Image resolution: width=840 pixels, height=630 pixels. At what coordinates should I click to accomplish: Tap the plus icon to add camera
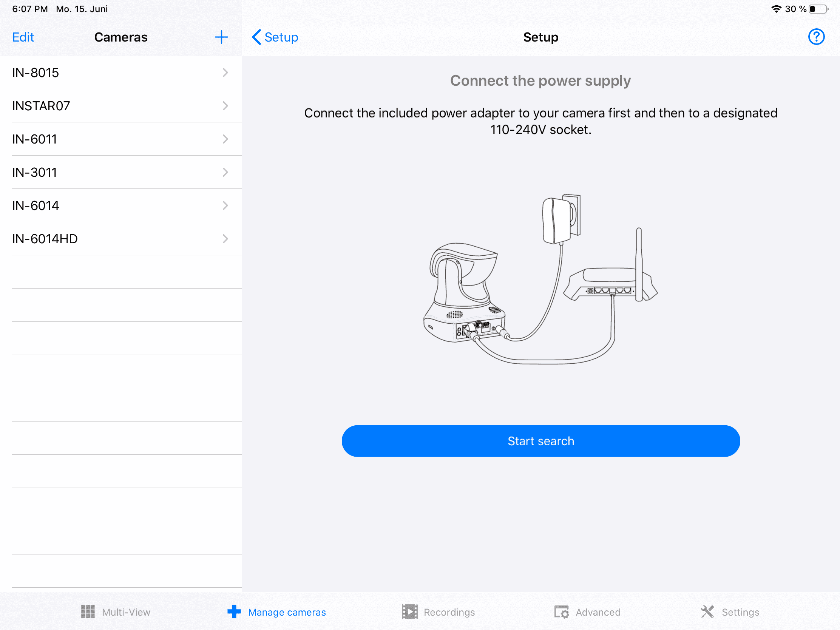click(221, 37)
